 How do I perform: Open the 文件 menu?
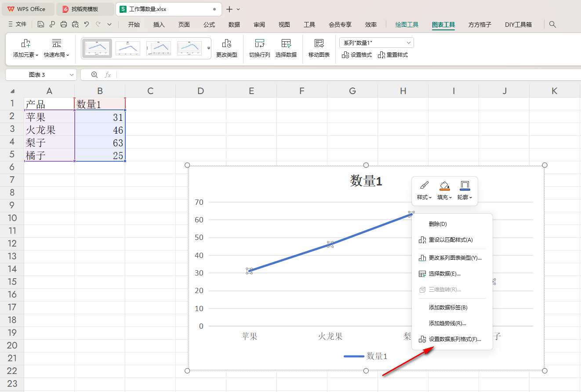point(18,25)
